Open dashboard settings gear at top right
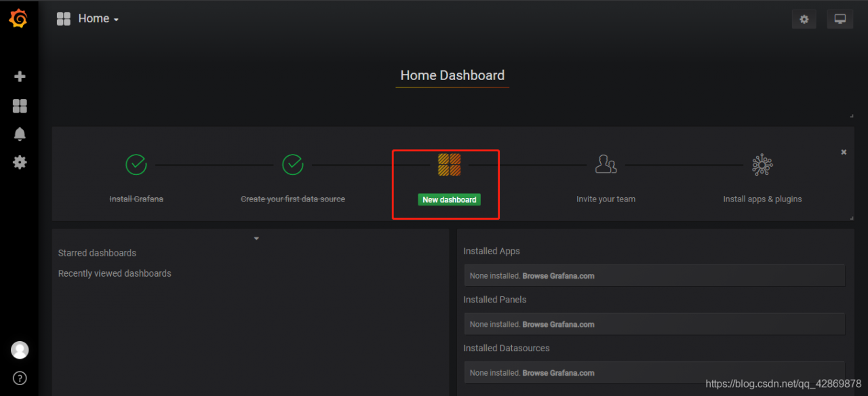 pos(804,19)
